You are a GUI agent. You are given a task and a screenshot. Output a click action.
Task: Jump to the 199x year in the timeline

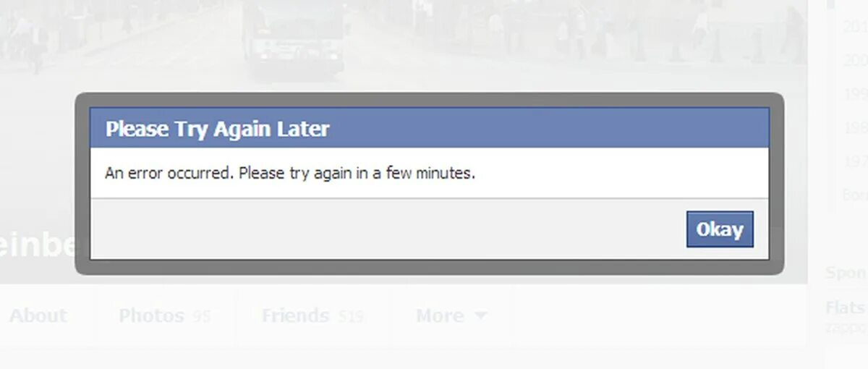[855, 94]
